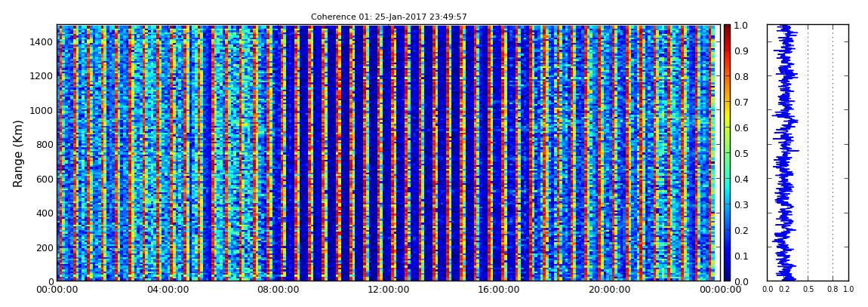868x307 pixels.
Task: Click the colorbar 0.2 label
Action: click(740, 230)
